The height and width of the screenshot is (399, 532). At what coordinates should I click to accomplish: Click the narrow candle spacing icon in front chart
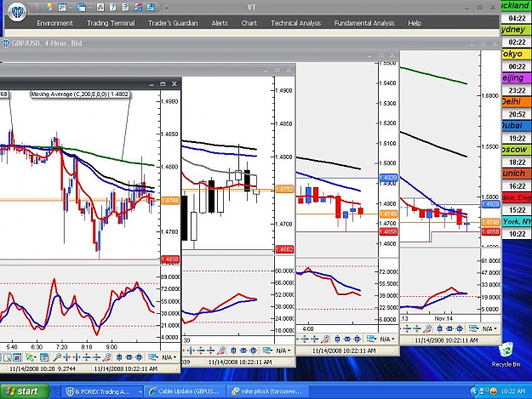[119, 357]
